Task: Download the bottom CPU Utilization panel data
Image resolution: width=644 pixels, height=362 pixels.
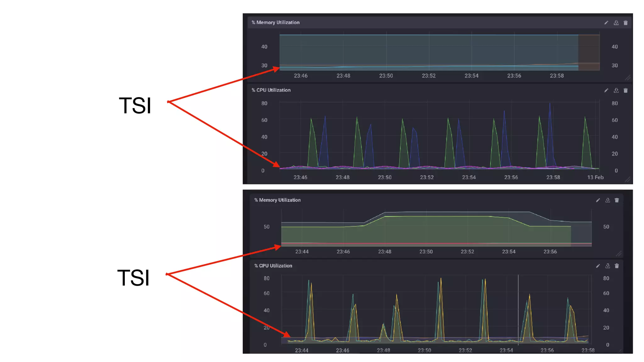Action: 608,266
